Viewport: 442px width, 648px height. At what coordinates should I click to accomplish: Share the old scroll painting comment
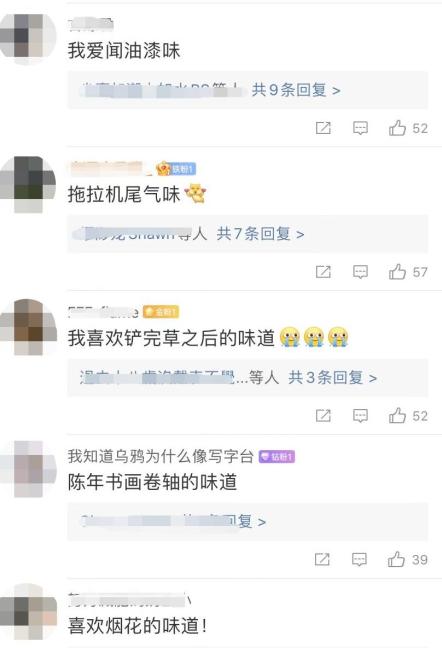(322, 560)
